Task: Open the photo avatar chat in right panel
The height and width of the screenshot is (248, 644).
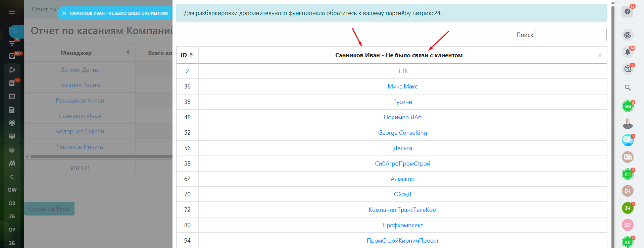Action: pyautogui.click(x=628, y=123)
